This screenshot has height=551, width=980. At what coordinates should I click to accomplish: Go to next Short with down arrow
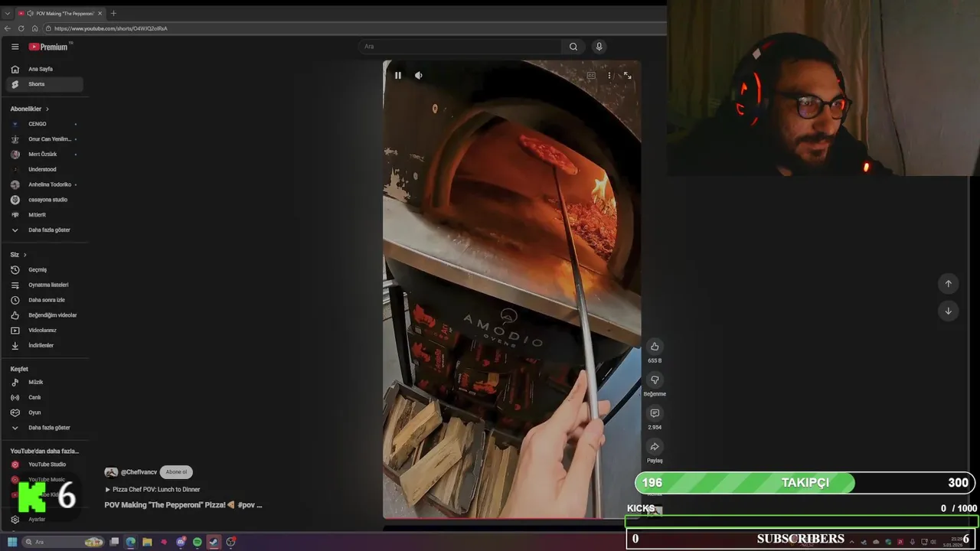(948, 311)
